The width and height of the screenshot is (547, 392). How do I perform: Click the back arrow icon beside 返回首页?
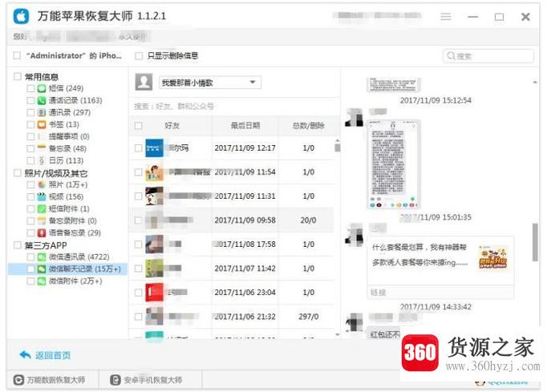click(25, 355)
